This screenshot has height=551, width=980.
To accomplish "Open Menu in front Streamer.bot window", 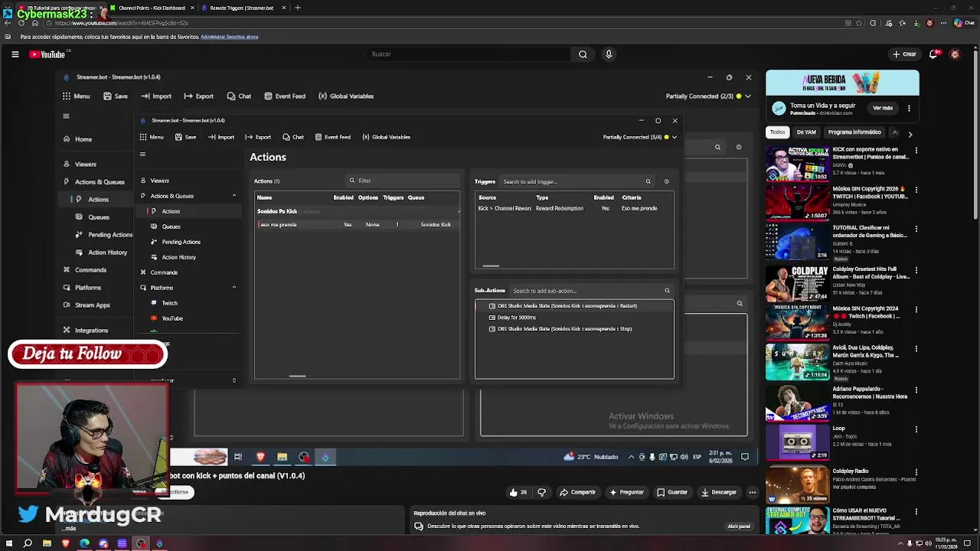I will click(152, 137).
